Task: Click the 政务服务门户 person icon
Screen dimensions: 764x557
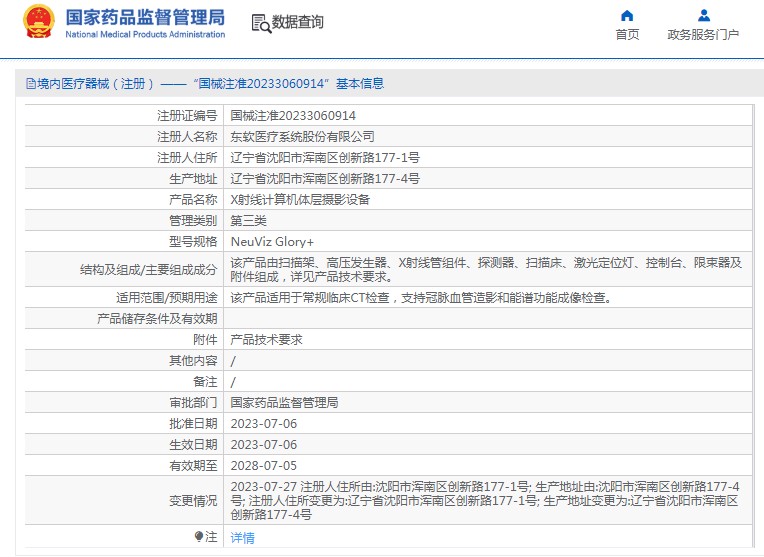Action: point(703,15)
